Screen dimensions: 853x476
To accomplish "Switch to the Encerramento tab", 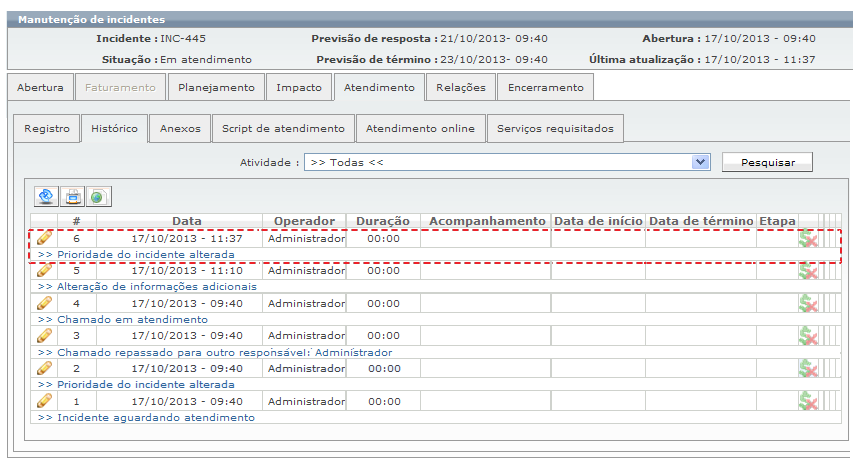I will (x=546, y=88).
